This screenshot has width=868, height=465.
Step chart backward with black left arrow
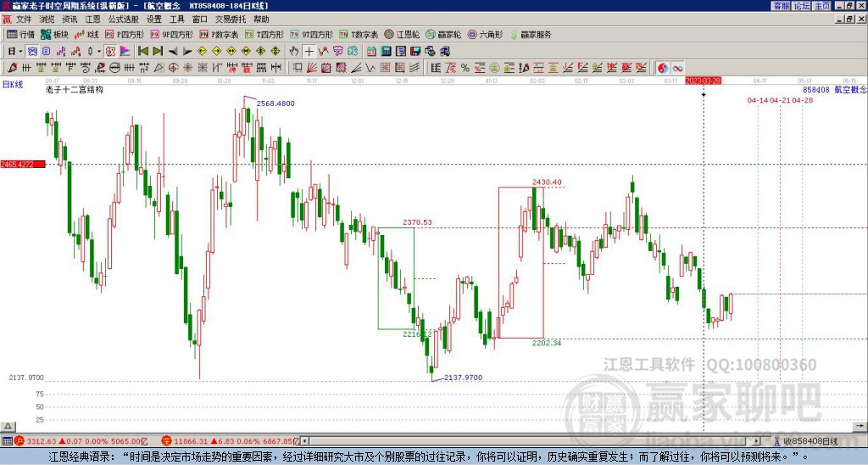point(173,51)
